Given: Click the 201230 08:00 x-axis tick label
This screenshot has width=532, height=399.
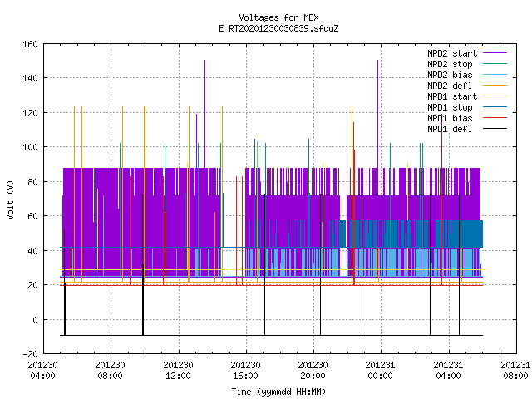Looking at the screenshot, I should pos(111,371).
